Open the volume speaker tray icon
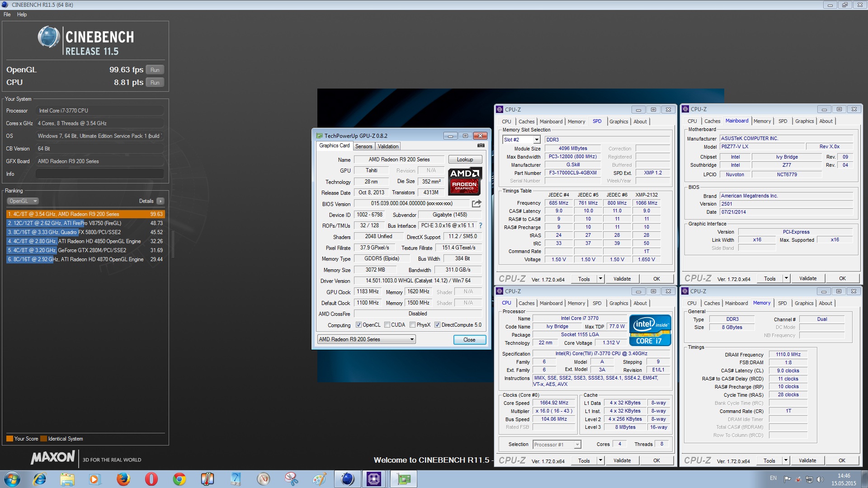868x488 pixels. coord(820,479)
